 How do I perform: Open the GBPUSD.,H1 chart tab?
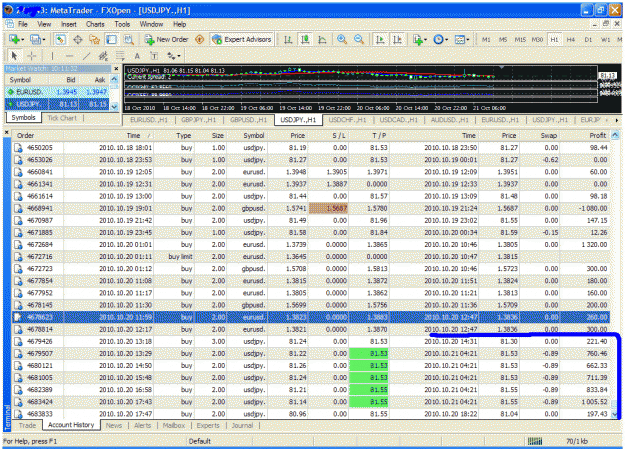click(x=248, y=120)
